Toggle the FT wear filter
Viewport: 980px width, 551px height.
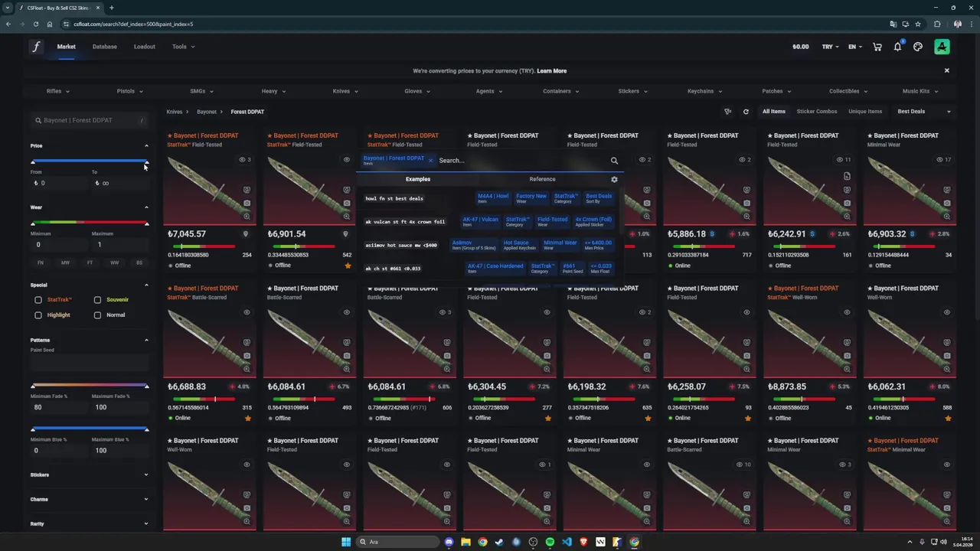click(x=90, y=262)
